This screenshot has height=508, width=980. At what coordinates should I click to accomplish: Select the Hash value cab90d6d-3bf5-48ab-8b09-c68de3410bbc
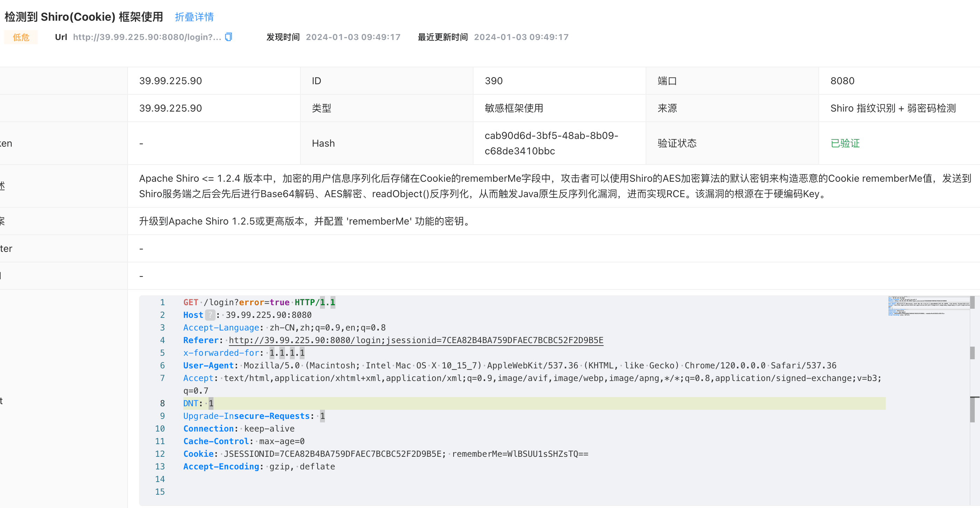click(551, 143)
